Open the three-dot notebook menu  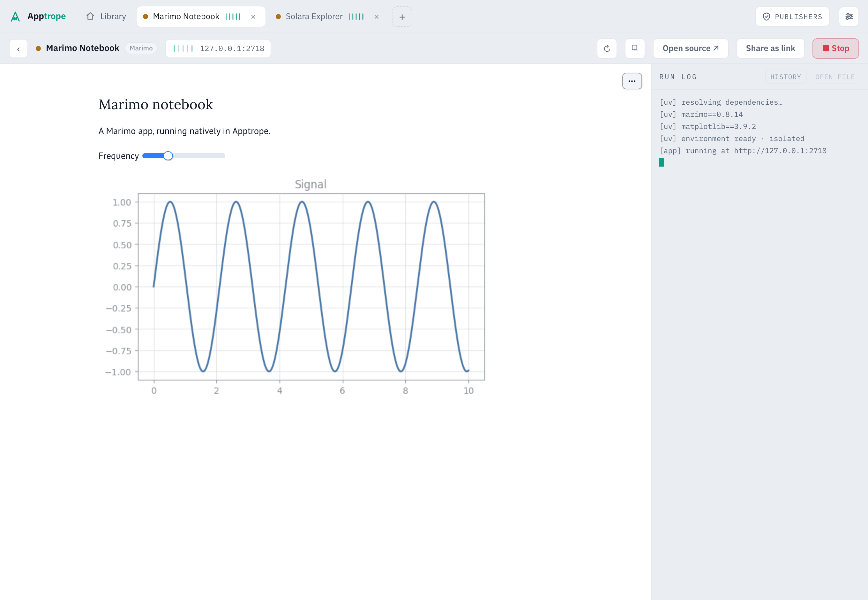(x=632, y=81)
